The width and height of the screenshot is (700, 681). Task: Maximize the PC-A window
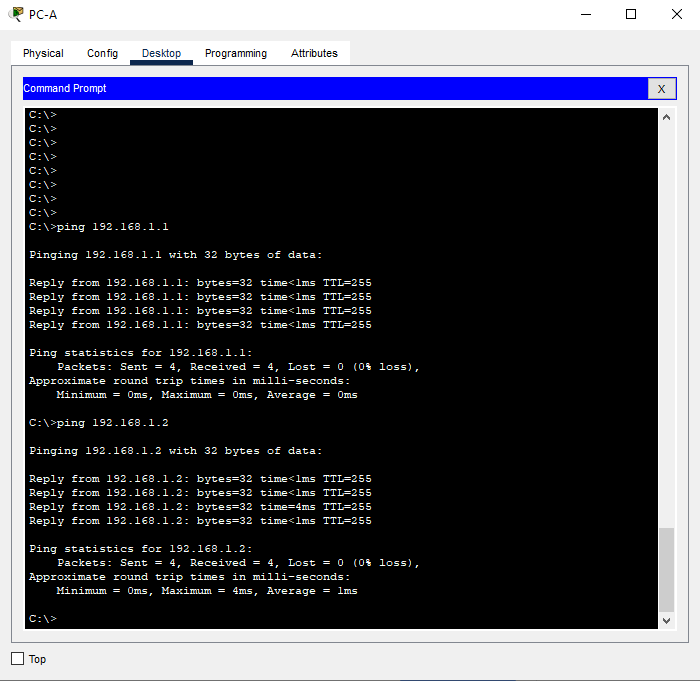tap(631, 14)
